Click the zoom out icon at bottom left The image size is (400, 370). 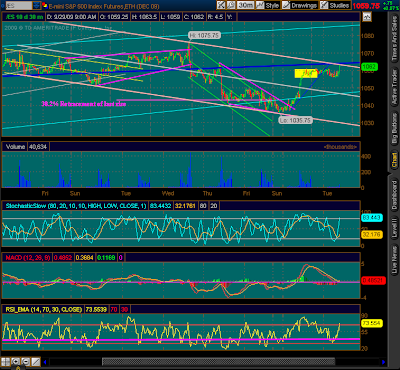click(25, 361)
